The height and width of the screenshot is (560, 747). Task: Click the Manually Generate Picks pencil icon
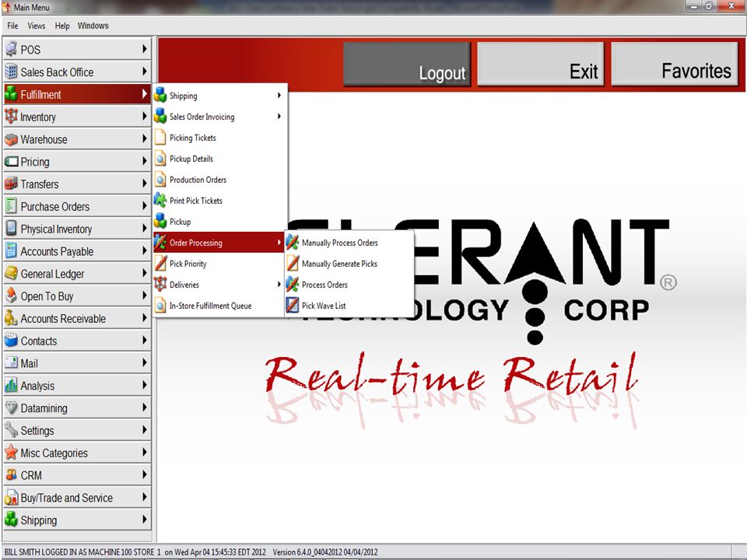293,264
